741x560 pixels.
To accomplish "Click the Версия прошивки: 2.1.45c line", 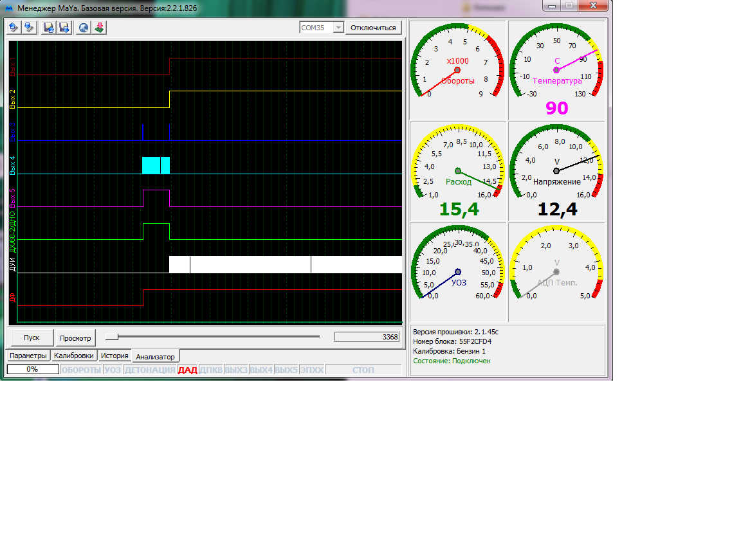I will tap(455, 332).
